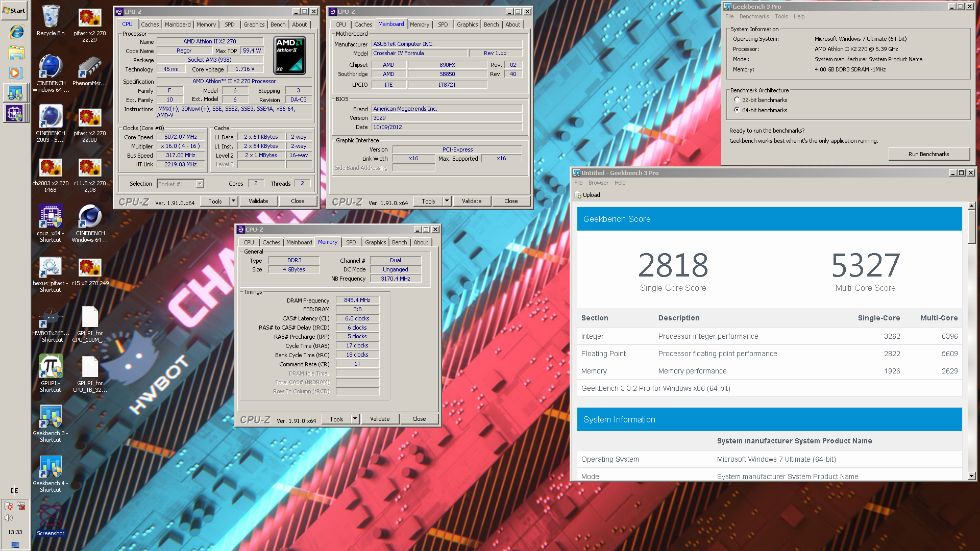Click Close in the Mainboard CPU-Z window
The width and height of the screenshot is (980, 551).
click(511, 201)
